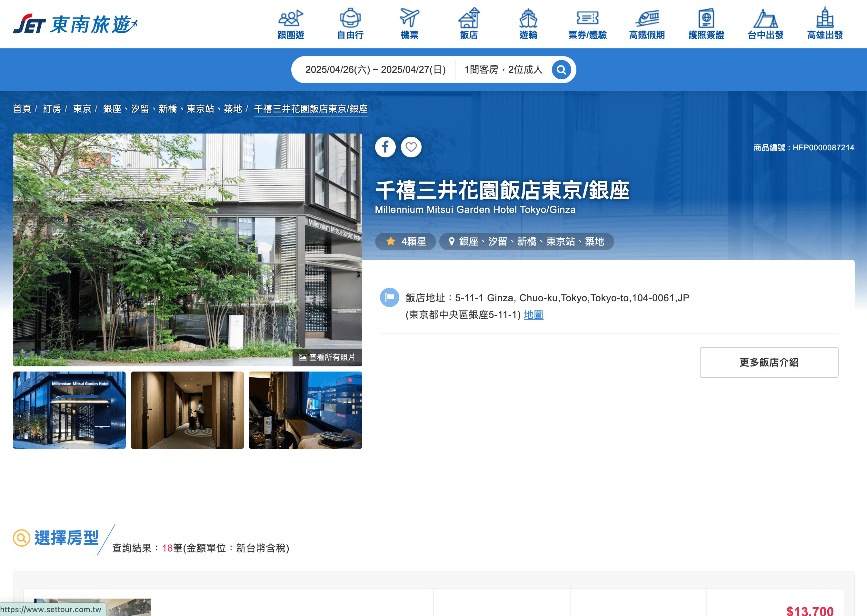
Task: Click the 東南旅遊 site logo
Action: point(75,24)
